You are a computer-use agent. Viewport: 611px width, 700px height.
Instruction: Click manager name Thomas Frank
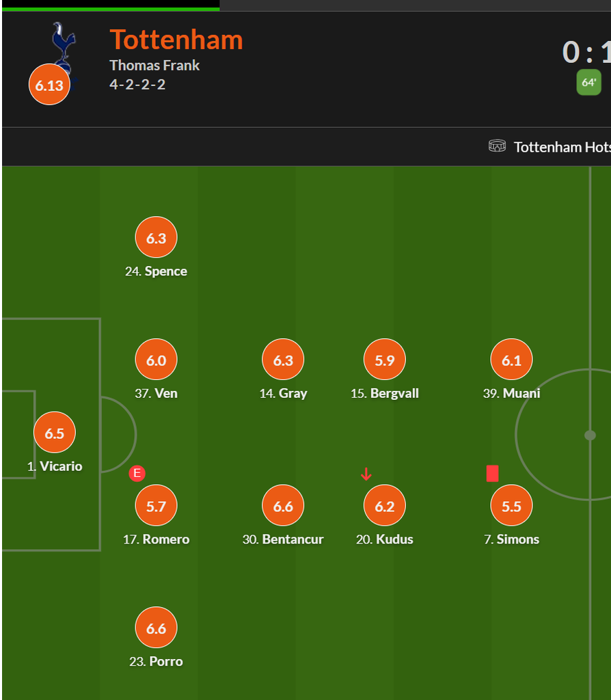154,66
